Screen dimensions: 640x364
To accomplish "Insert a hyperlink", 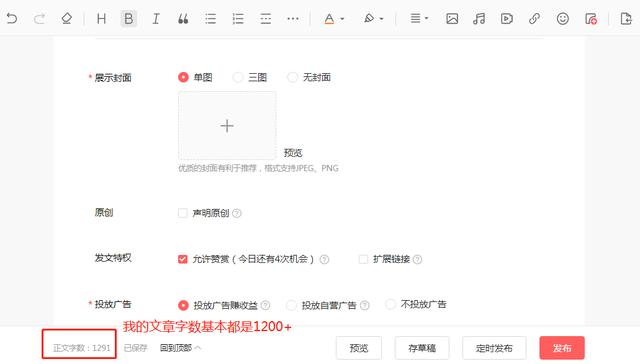I will [534, 18].
